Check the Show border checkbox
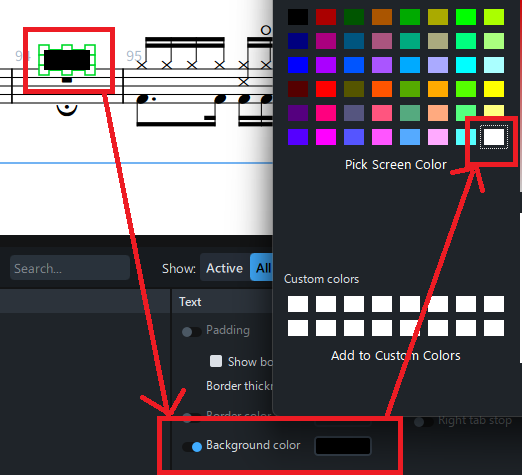522x475 pixels. pyautogui.click(x=216, y=361)
